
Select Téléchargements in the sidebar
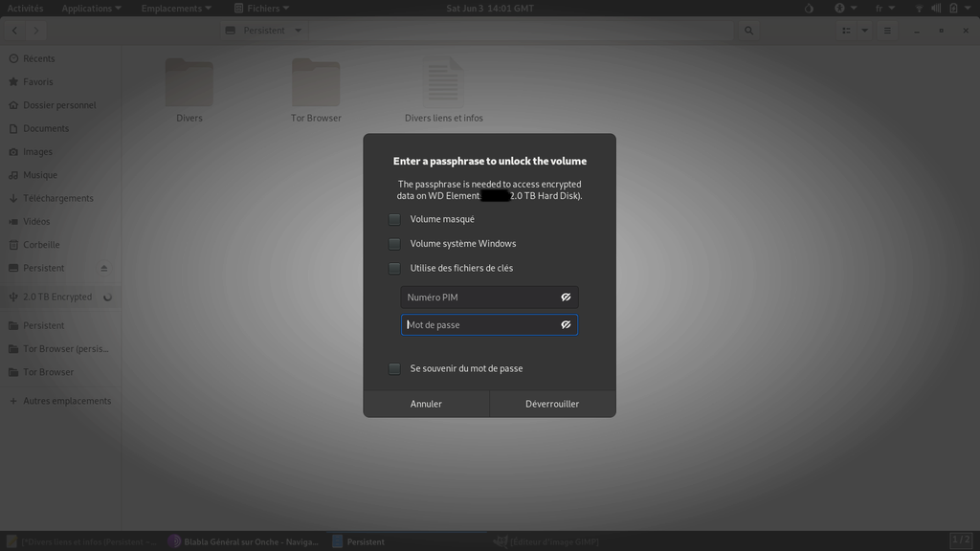tap(57, 199)
